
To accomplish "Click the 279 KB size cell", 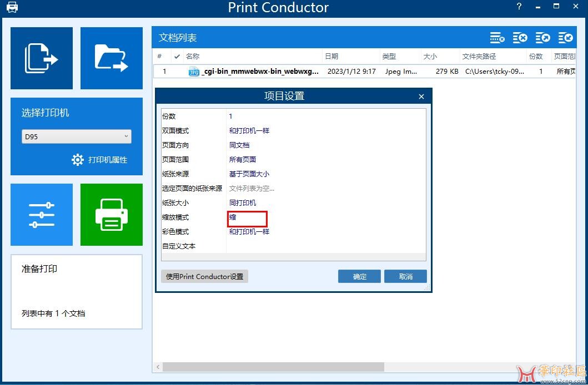I will [447, 72].
